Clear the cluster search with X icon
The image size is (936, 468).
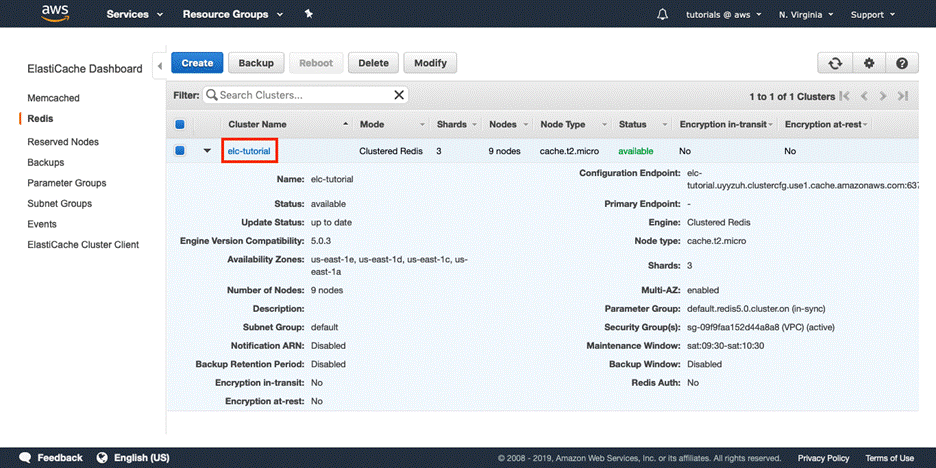click(399, 96)
